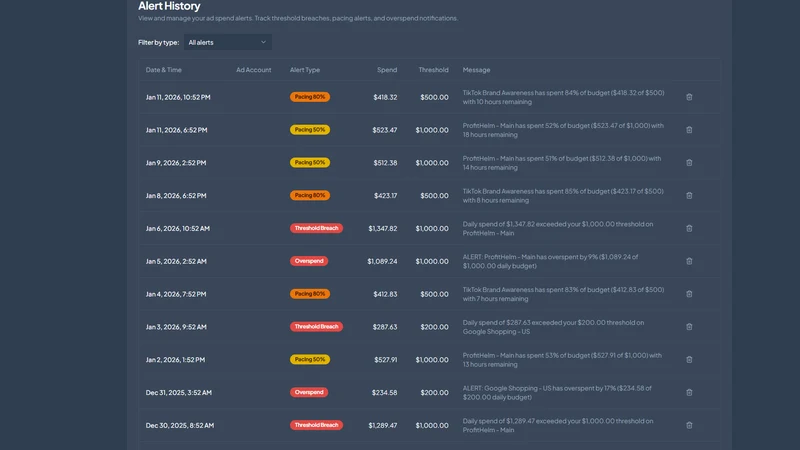Select the date Jan 11, 2026, 10:52 PM
The height and width of the screenshot is (450, 800).
coord(178,97)
